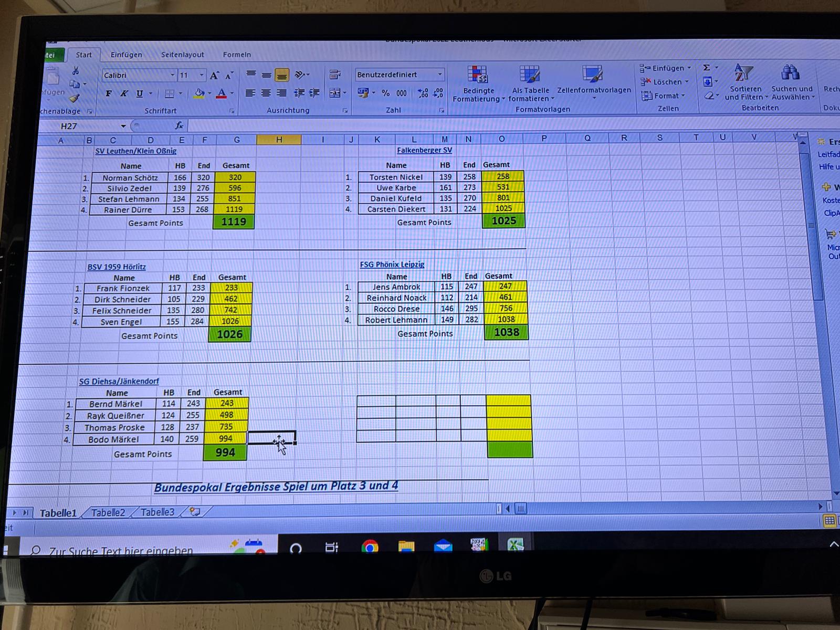Open the Schriftart dialog launcher
Viewport: 840px width, 630px height.
click(x=232, y=111)
